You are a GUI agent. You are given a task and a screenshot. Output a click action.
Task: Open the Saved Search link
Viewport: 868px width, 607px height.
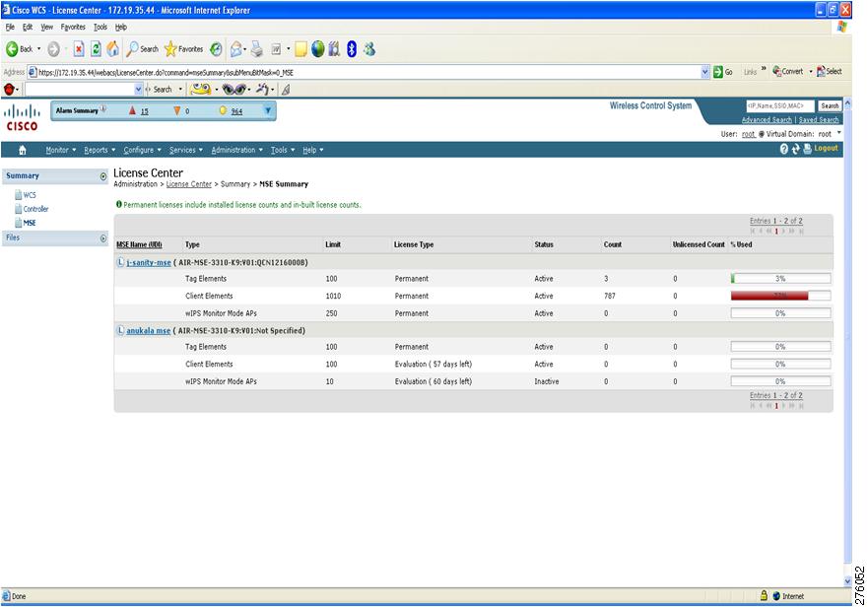point(819,119)
